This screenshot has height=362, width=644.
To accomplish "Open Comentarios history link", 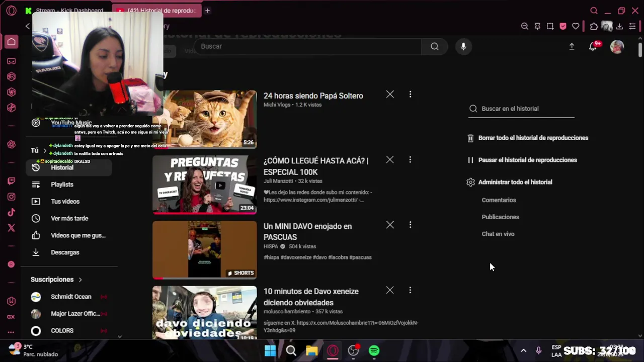I will coord(499,200).
